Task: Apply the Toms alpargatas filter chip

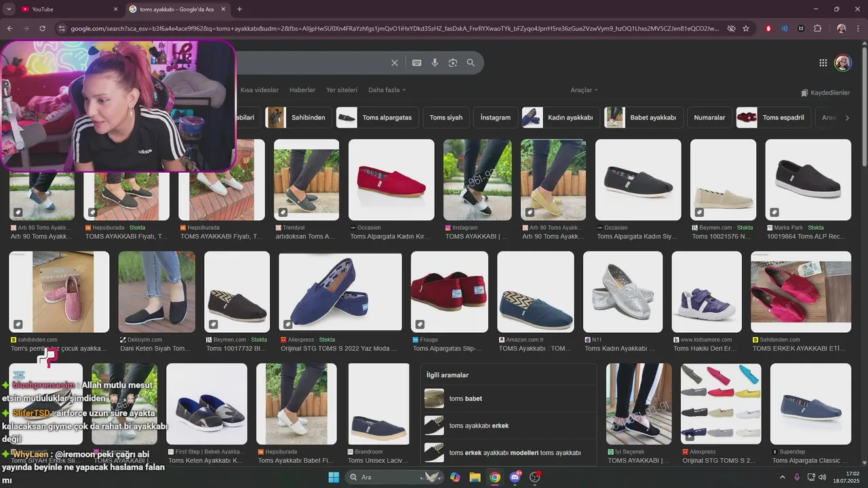Action: [x=377, y=117]
